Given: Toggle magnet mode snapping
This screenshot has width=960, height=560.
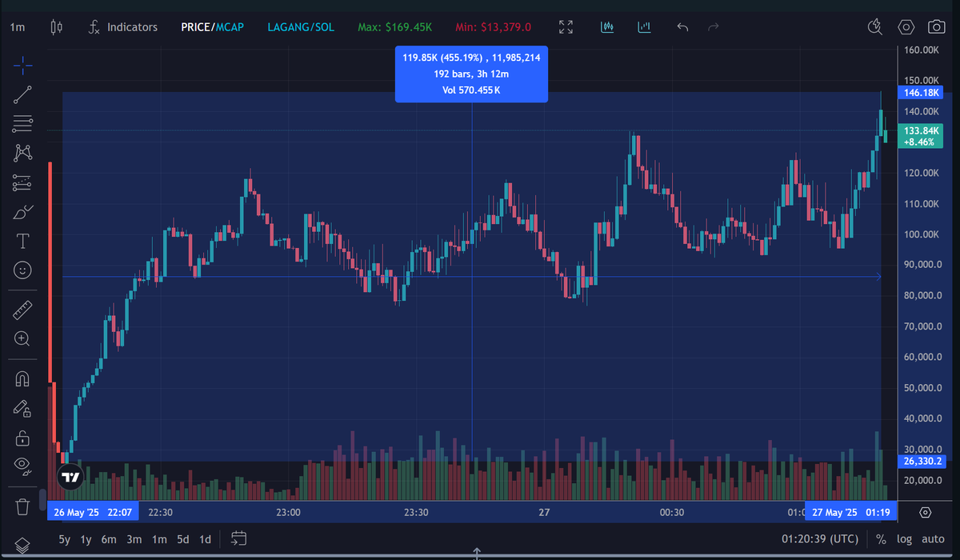Looking at the screenshot, I should [x=22, y=378].
